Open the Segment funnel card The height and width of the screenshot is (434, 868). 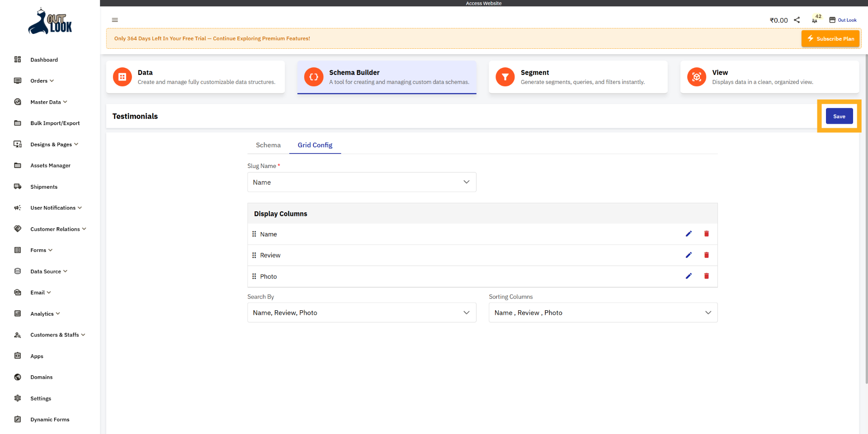point(577,77)
